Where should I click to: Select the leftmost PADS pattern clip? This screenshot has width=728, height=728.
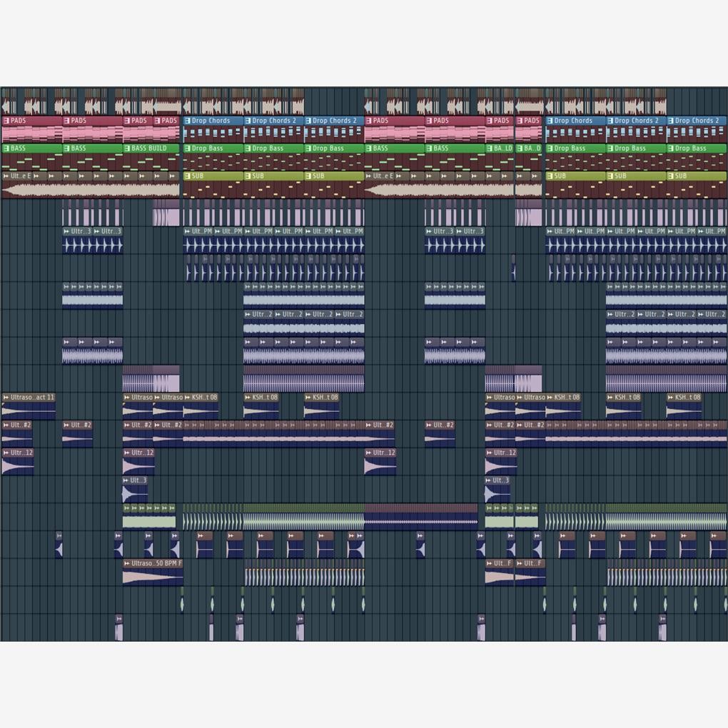click(32, 129)
